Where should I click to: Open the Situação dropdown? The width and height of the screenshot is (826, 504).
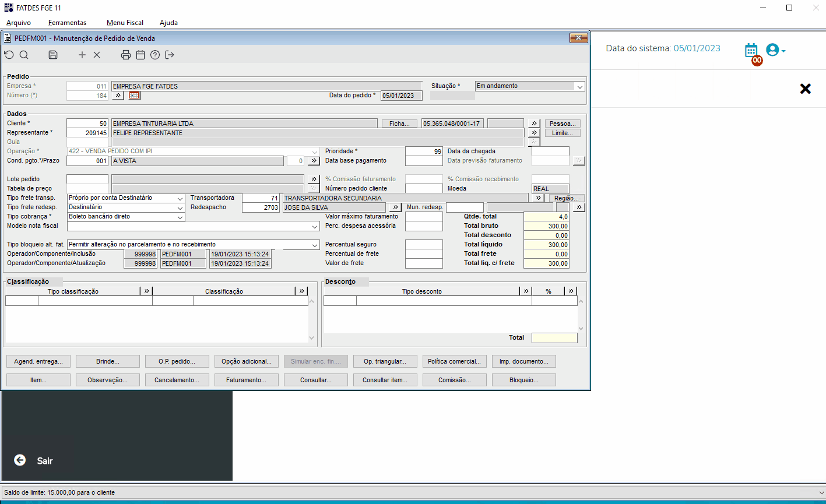[579, 86]
